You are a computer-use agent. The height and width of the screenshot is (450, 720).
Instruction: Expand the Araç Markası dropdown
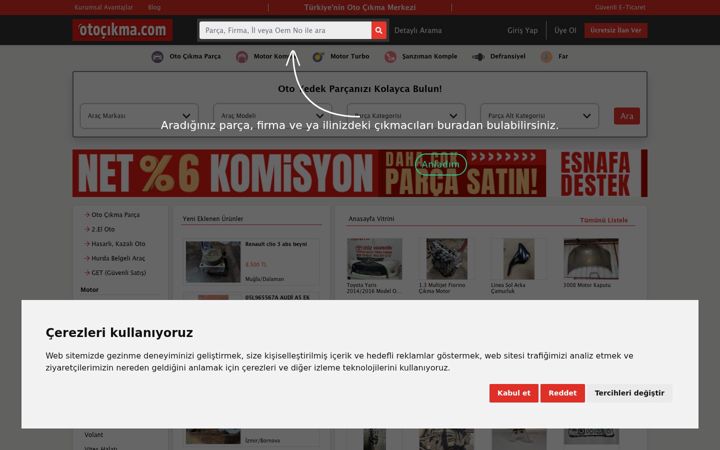pos(139,116)
